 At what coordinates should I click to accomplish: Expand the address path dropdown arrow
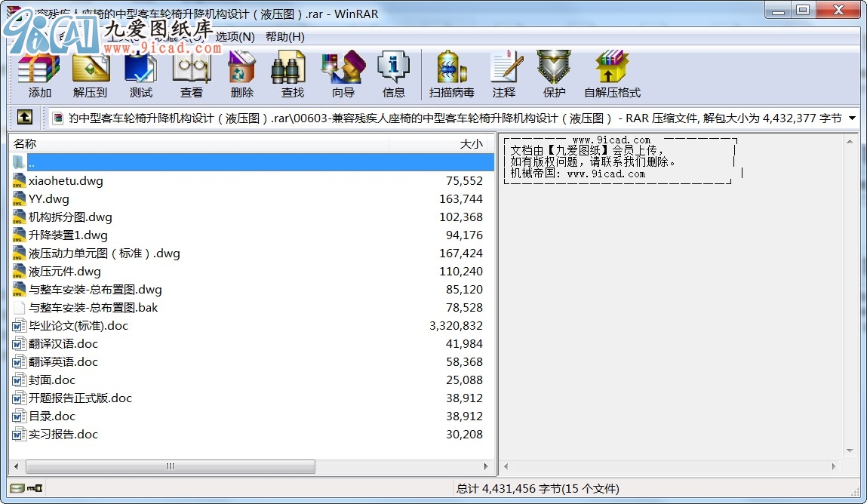click(x=852, y=118)
